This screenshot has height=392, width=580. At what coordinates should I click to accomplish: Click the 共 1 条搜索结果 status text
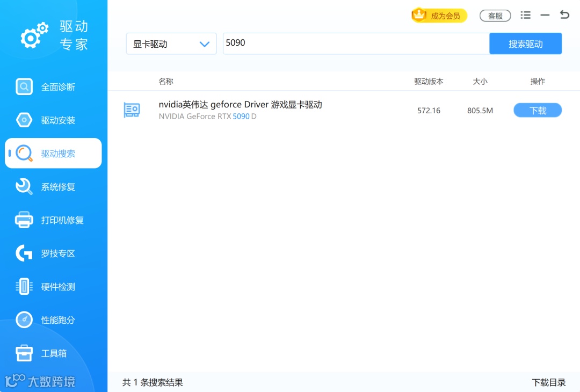point(153,382)
